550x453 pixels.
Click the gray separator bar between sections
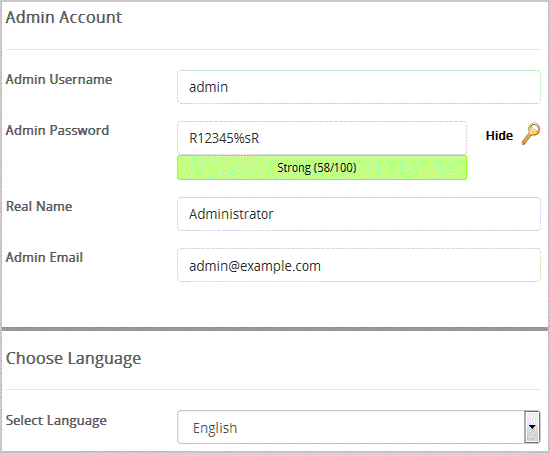(x=275, y=329)
